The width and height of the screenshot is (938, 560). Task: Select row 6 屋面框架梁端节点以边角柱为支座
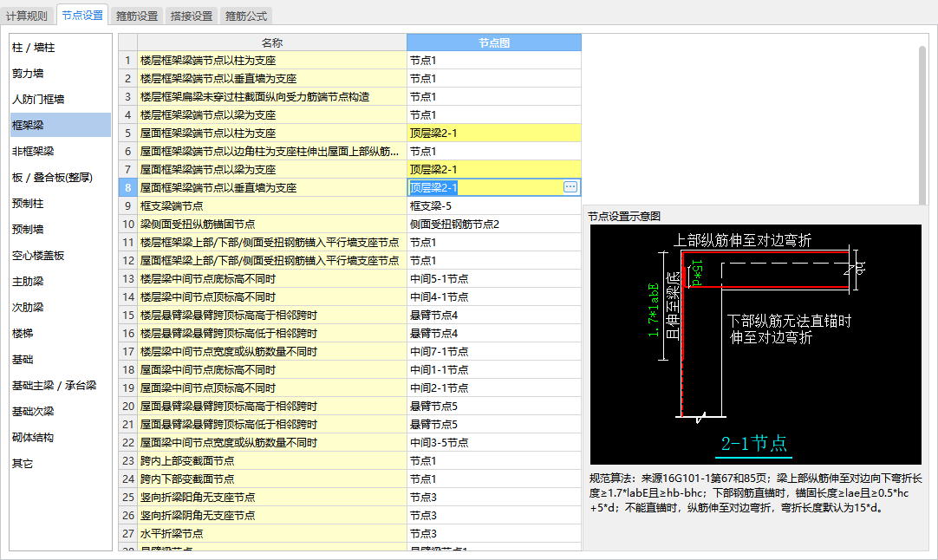(272, 152)
